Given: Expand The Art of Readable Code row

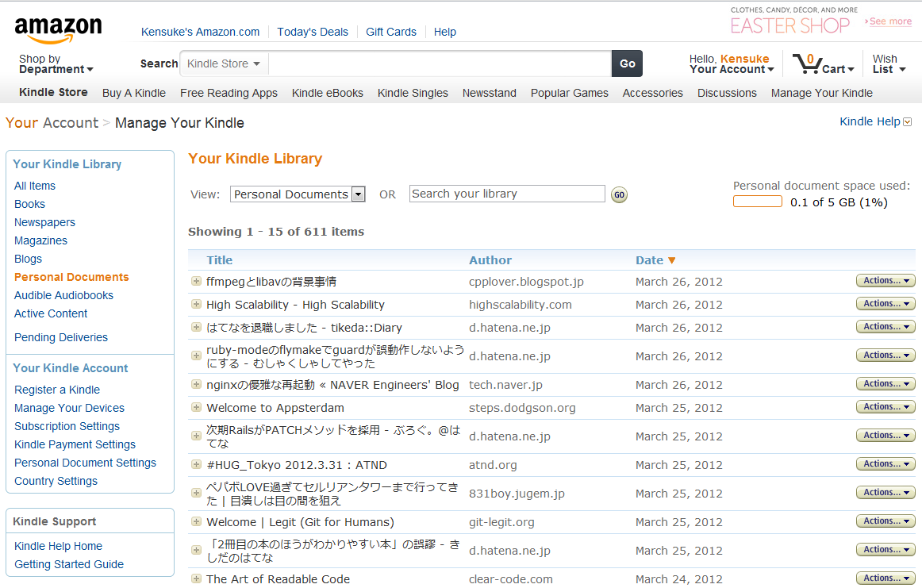Looking at the screenshot, I should (x=197, y=578).
